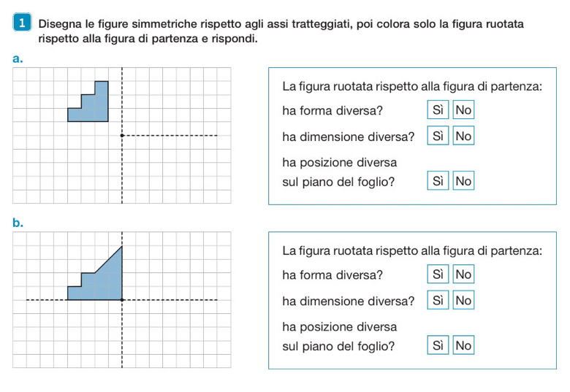Select Sì for dimensione diversa in exercise b
This screenshot has height=392, width=570.
[x=438, y=300]
